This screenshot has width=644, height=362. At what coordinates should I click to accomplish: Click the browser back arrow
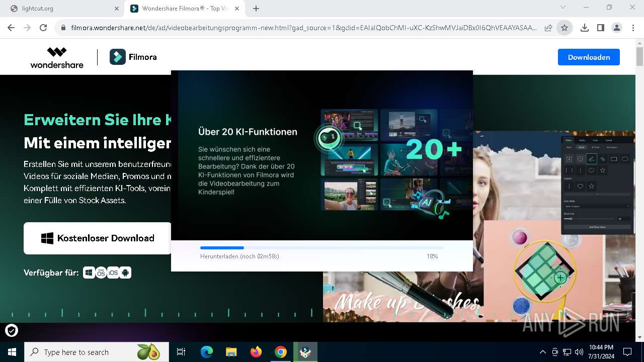[x=12, y=28]
